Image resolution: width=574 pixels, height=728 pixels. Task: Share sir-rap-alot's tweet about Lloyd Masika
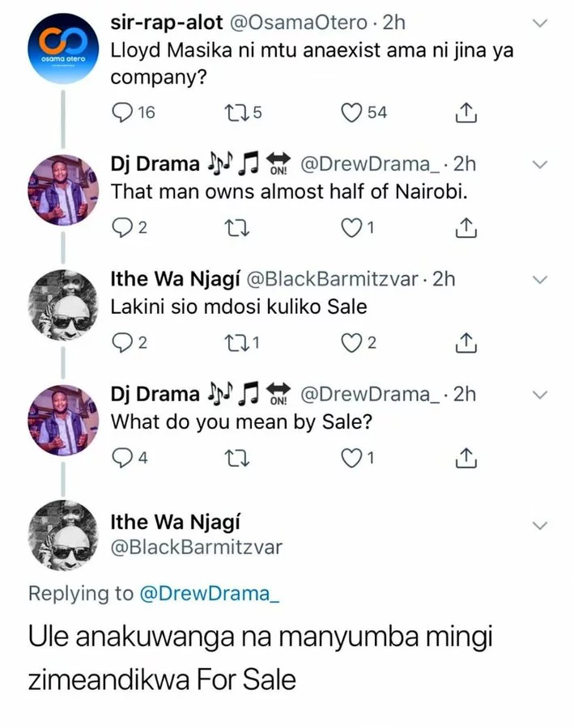(x=465, y=112)
